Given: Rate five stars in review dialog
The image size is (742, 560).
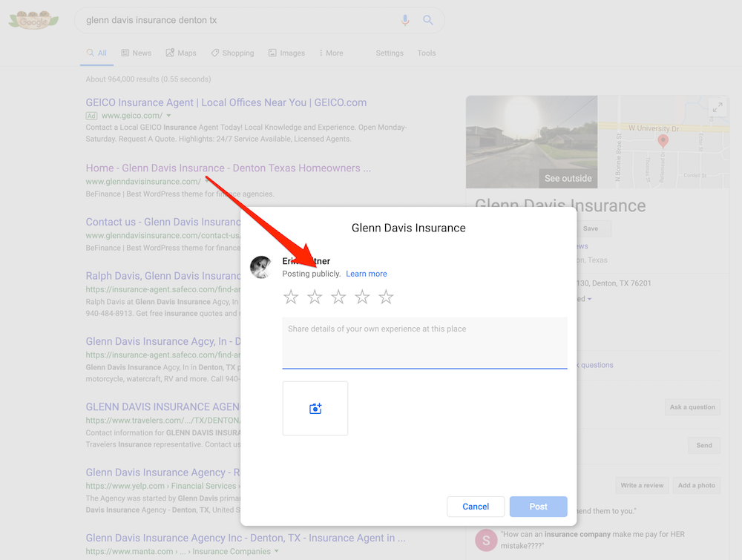Looking at the screenshot, I should pos(386,297).
